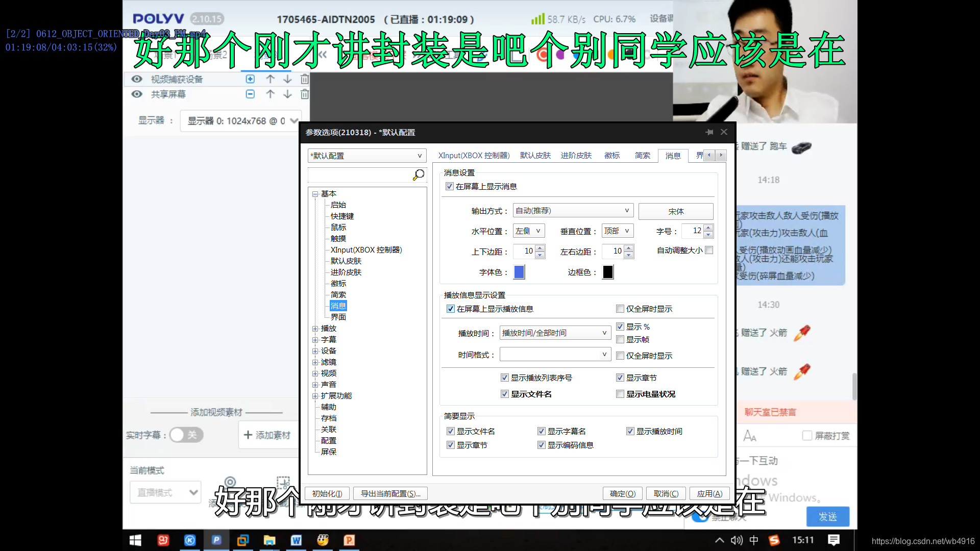980x551 pixels.
Task: Click the blue 字体色 color swatch
Action: click(519, 272)
